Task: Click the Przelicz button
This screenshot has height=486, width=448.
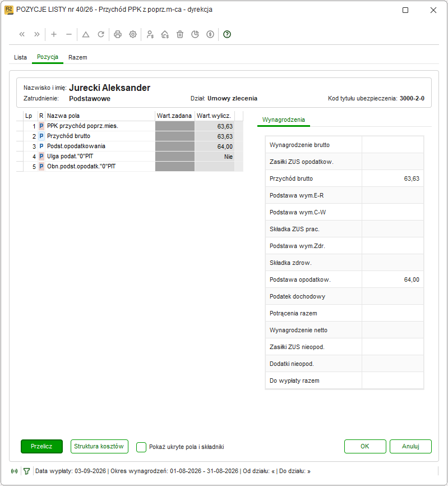Action: 42,446
